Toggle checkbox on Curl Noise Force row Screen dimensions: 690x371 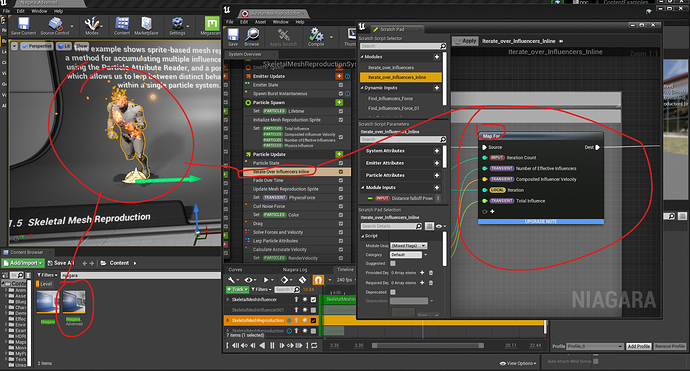(341, 206)
